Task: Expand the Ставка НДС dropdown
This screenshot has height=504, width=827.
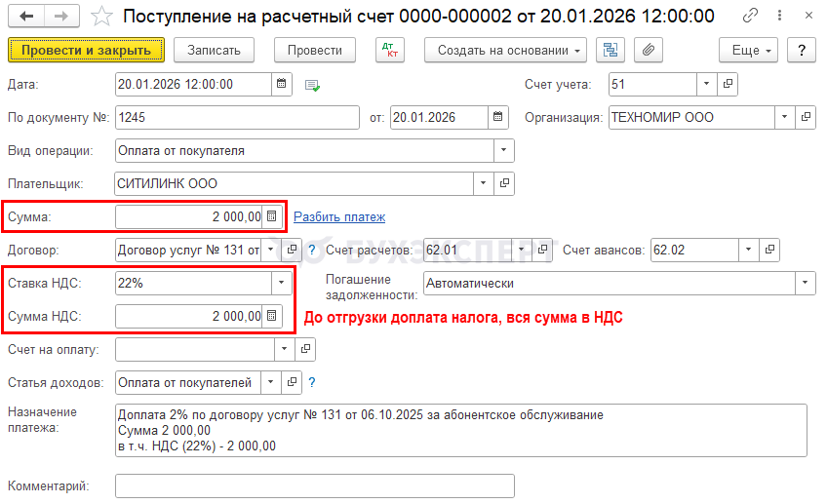Action: 282,283
